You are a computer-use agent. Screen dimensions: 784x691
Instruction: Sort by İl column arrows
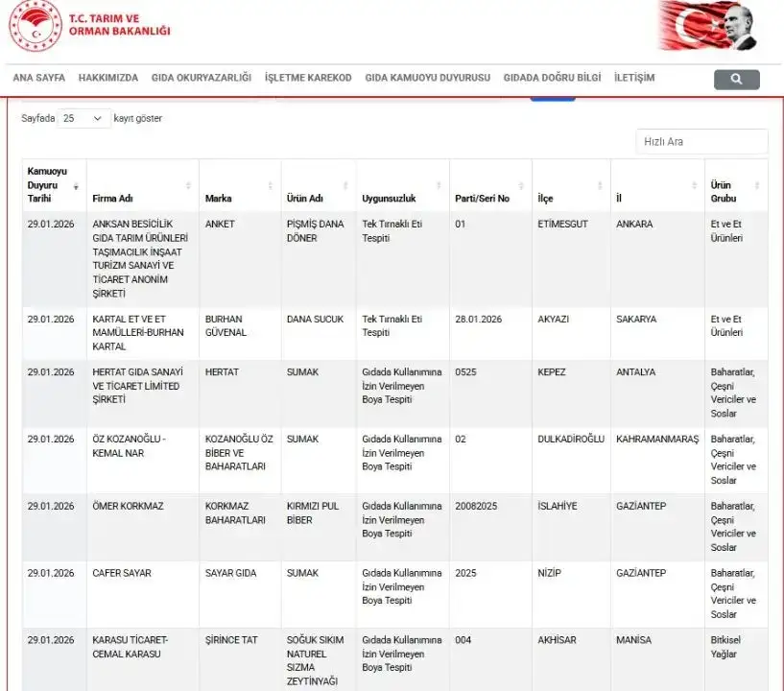[x=695, y=185]
